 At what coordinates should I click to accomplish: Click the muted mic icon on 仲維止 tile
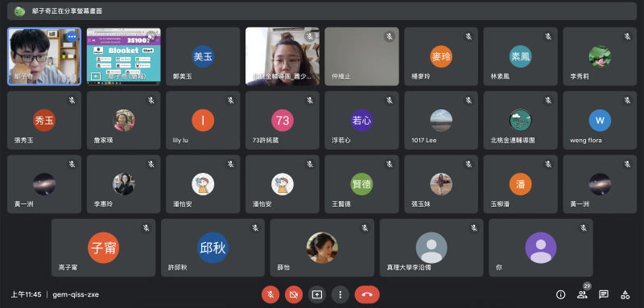tap(390, 36)
